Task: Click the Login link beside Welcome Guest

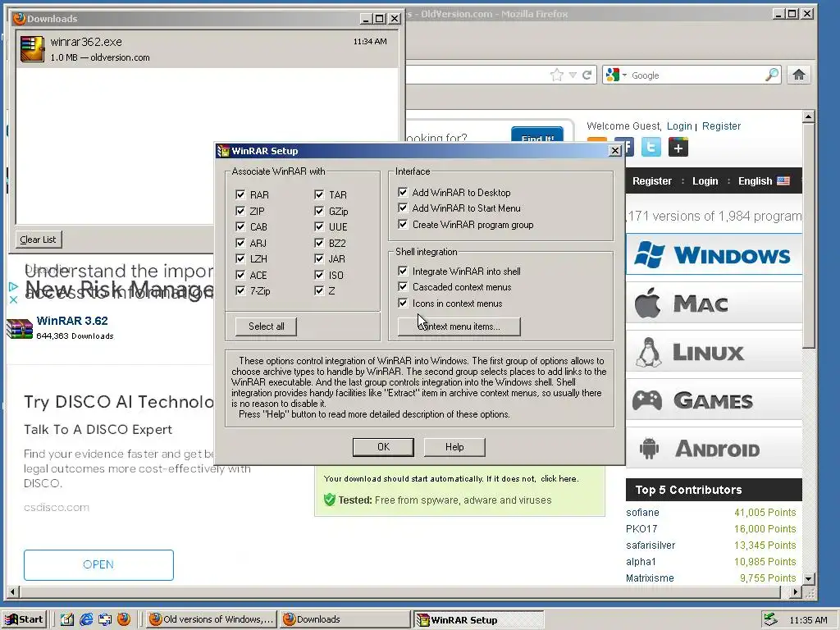Action: 679,126
